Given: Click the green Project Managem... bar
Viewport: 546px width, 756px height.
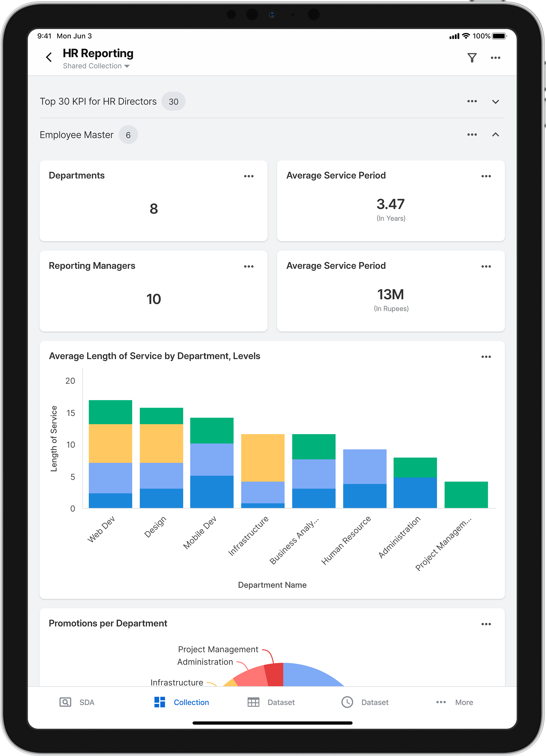Looking at the screenshot, I should click(466, 495).
